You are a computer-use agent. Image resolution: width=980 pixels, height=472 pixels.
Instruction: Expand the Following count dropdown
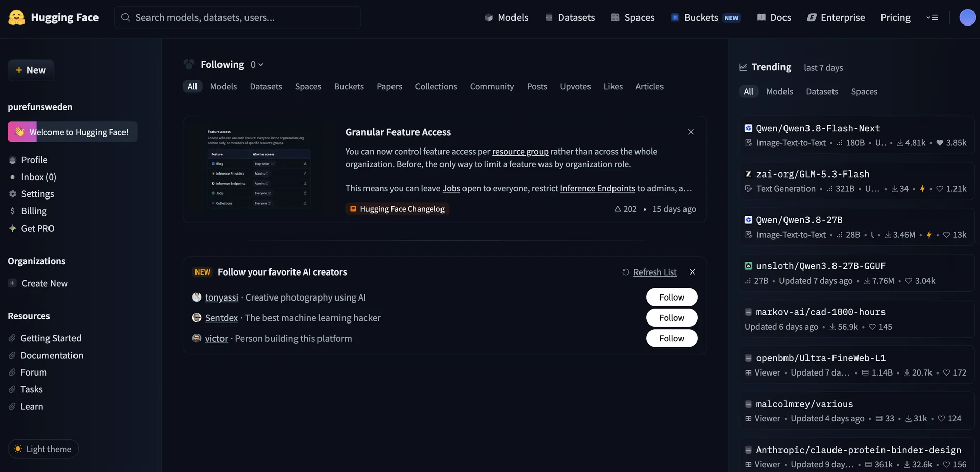[x=257, y=64]
